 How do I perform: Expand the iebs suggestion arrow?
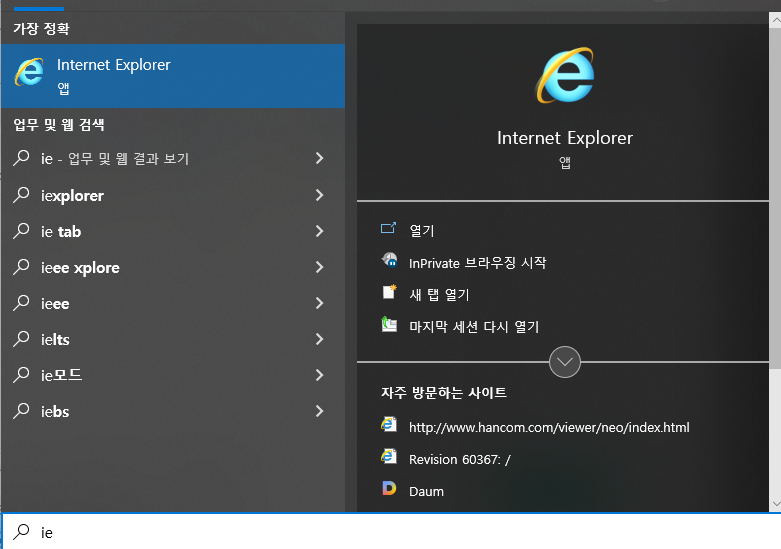click(320, 411)
